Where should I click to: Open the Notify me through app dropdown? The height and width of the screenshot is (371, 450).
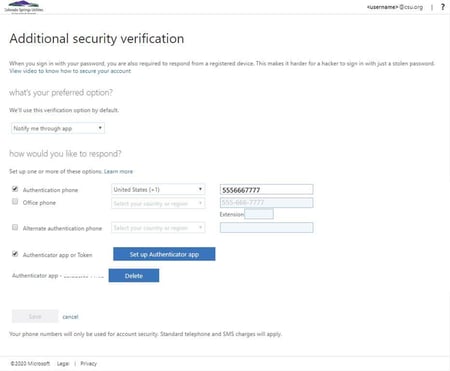coord(58,128)
